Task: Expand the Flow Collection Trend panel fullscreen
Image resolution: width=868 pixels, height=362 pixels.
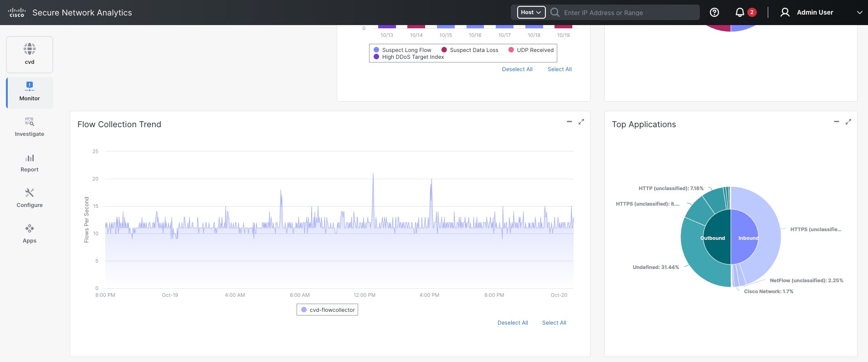Action: (581, 122)
